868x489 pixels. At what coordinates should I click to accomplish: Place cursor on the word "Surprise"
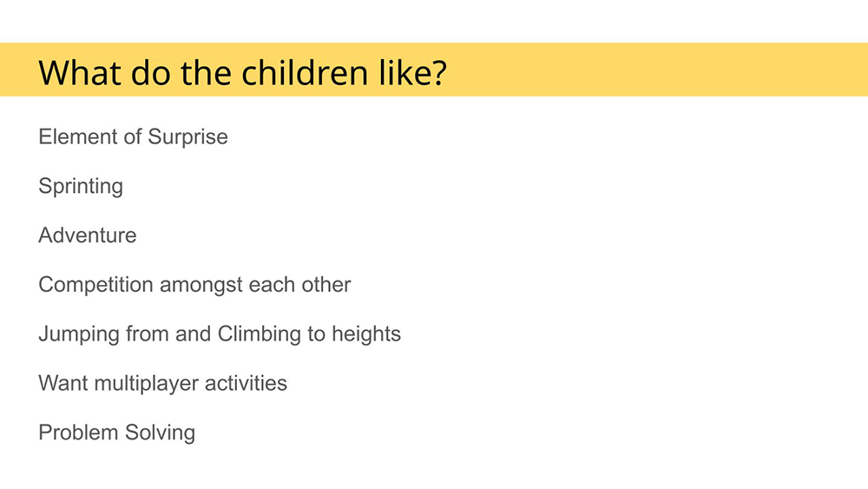coord(187,137)
